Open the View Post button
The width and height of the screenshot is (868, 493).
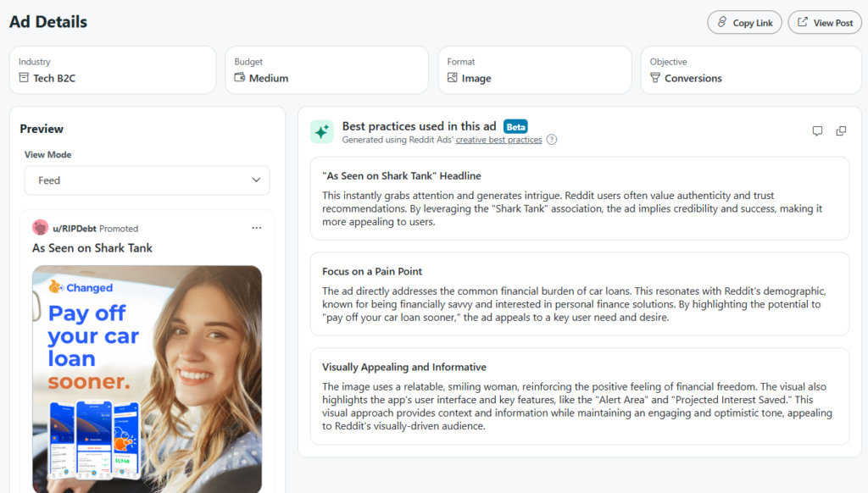tap(824, 23)
